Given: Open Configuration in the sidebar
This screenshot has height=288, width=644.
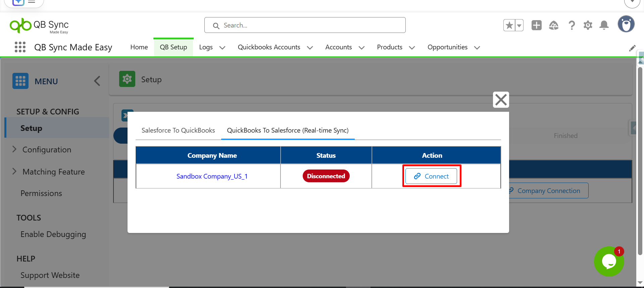Looking at the screenshot, I should 47,150.
